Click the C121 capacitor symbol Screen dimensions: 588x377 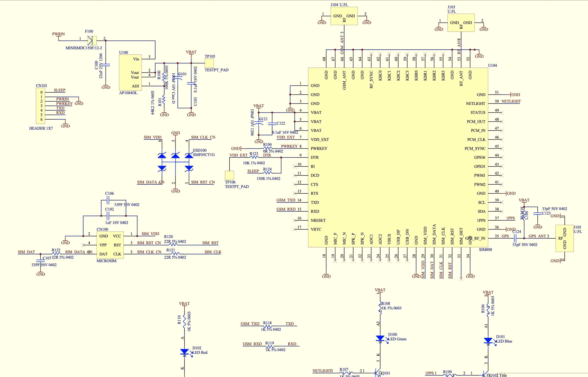pyautogui.click(x=259, y=123)
